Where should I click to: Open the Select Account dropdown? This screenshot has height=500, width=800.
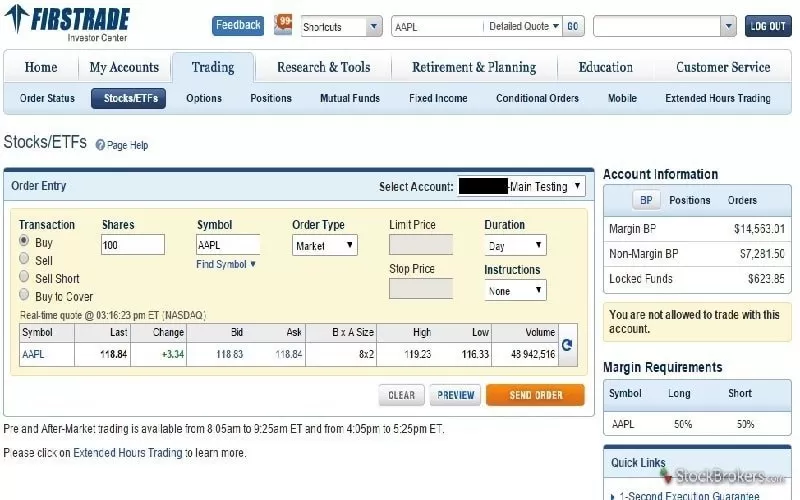pyautogui.click(x=521, y=186)
